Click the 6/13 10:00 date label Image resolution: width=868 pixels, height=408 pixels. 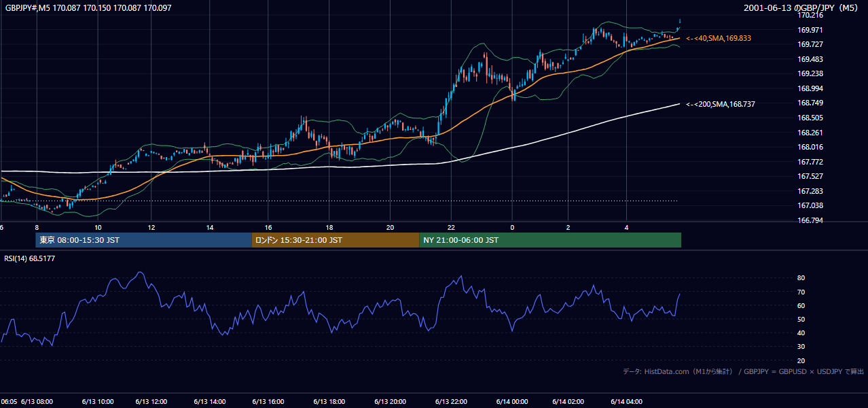98,401
